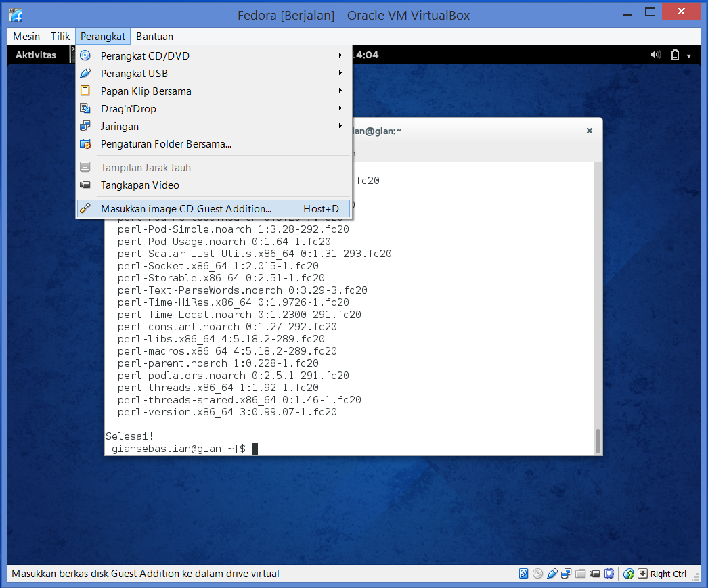This screenshot has width=708, height=588.
Task: Click the mouse integration status bar icon
Action: pos(629,574)
